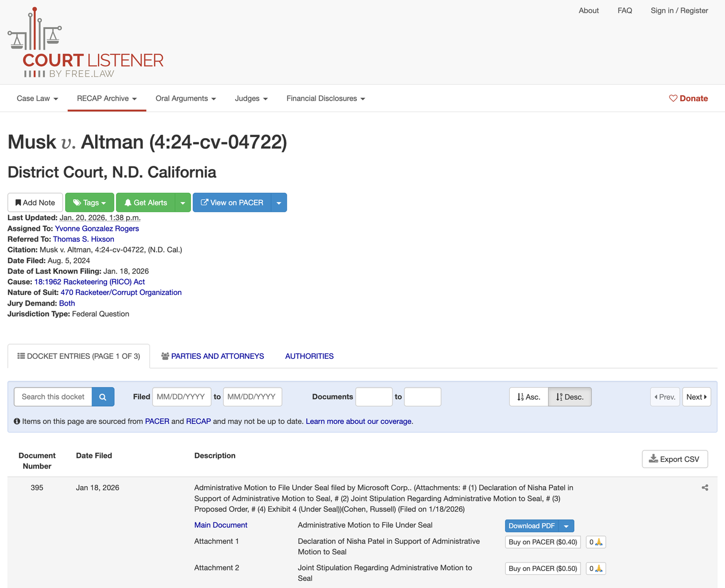Sort docket entries ascending

tap(528, 397)
